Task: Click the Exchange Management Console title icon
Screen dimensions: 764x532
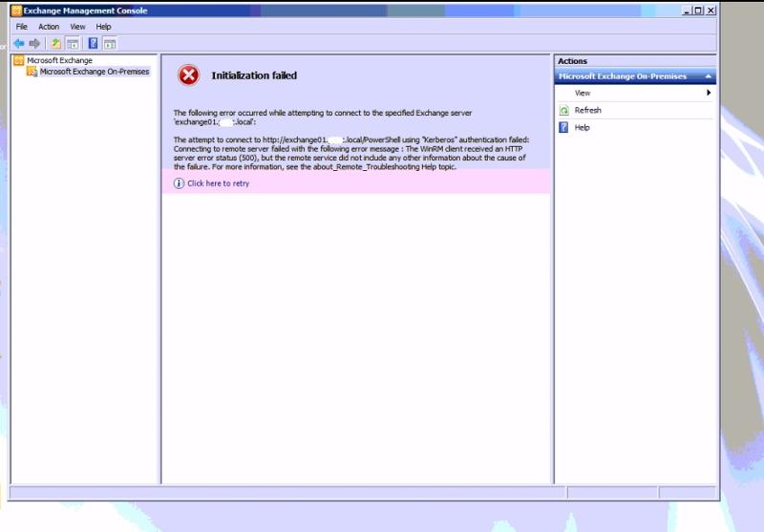Action: (16, 11)
